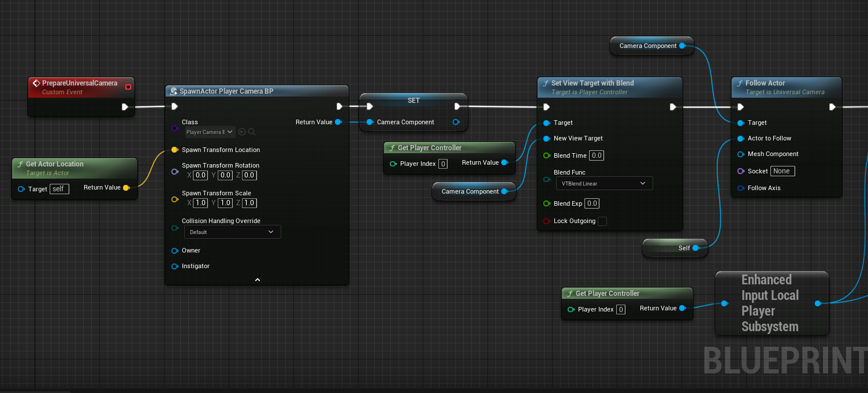868x393 pixels.
Task: Click the browse-to-class arrow icon beside the Class dropdown
Action: tap(242, 132)
